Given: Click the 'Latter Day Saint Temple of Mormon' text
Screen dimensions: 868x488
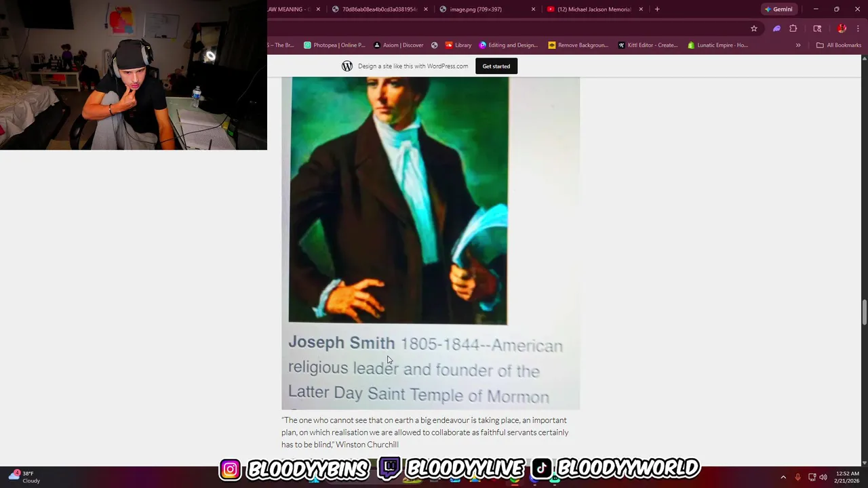Looking at the screenshot, I should pos(418,394).
